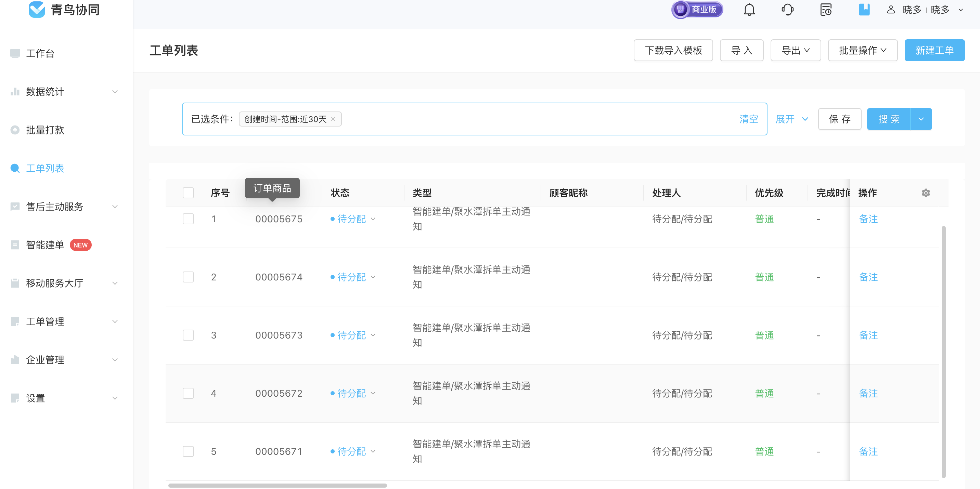Click 清空 to clear conditions

point(749,119)
